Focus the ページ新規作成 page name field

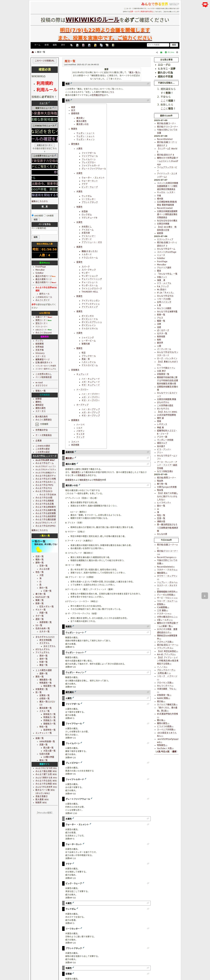(45, 232)
